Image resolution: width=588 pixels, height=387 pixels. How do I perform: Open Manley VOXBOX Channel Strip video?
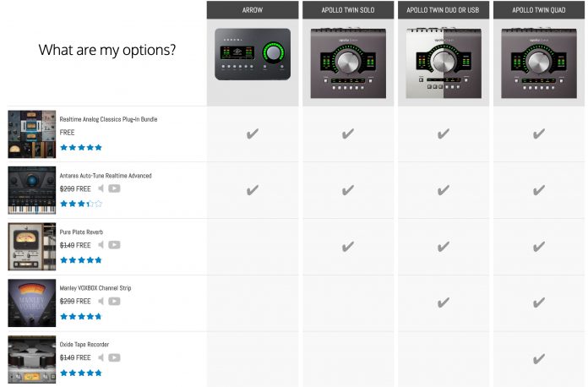[114, 302]
